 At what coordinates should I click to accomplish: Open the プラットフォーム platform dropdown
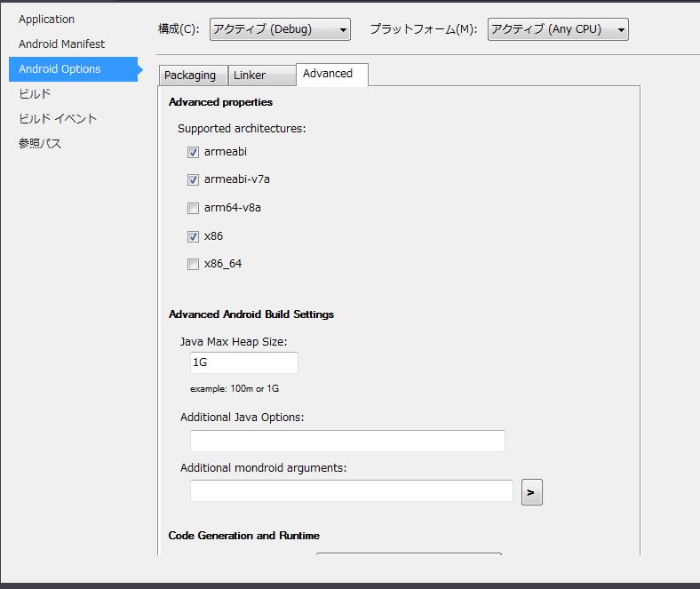click(x=558, y=29)
